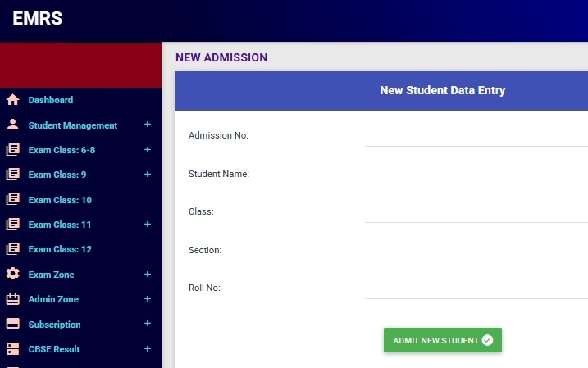Expand the Exam Zone plus sign

click(148, 274)
